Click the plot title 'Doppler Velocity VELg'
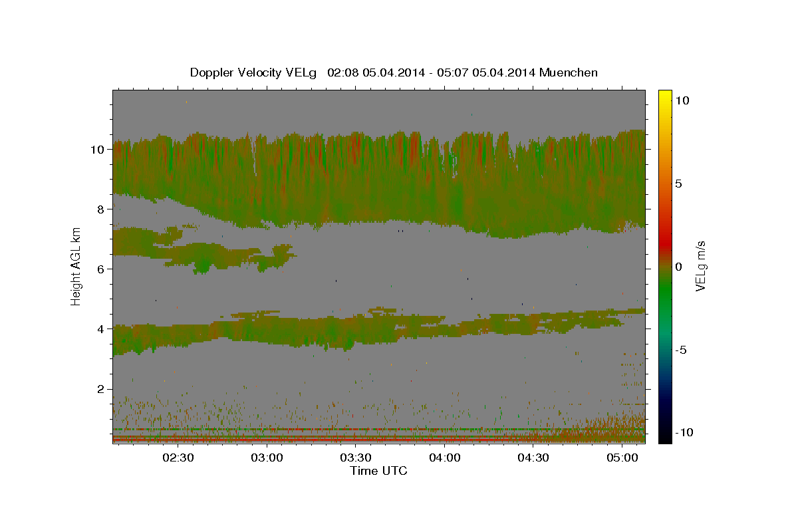This screenshot has width=798, height=532. tap(253, 72)
